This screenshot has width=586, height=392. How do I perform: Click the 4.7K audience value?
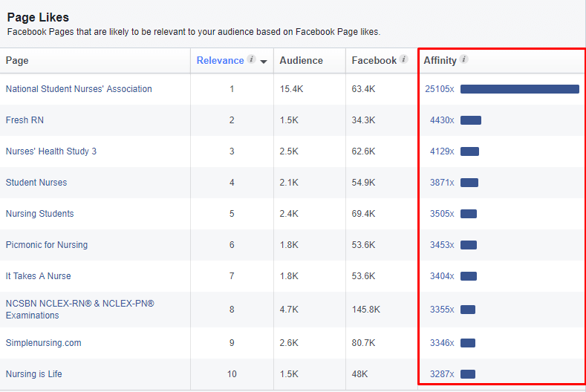click(x=289, y=310)
